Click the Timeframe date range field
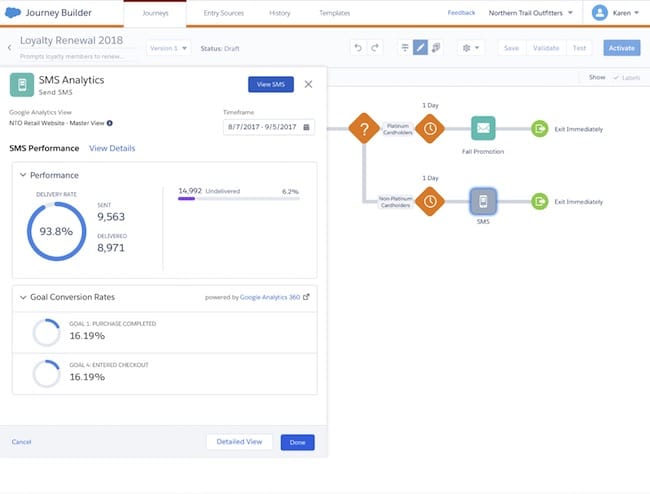Viewport: 650px width, 494px height. tap(268, 127)
